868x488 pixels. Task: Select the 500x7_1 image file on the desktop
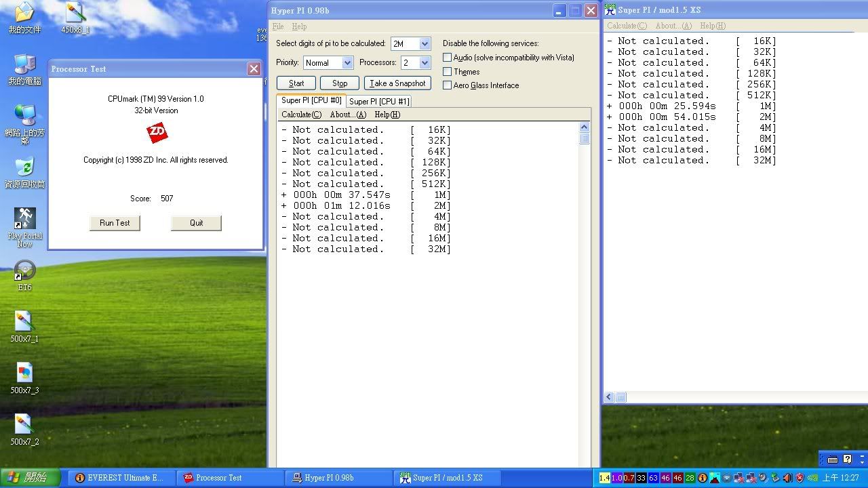[x=24, y=327]
